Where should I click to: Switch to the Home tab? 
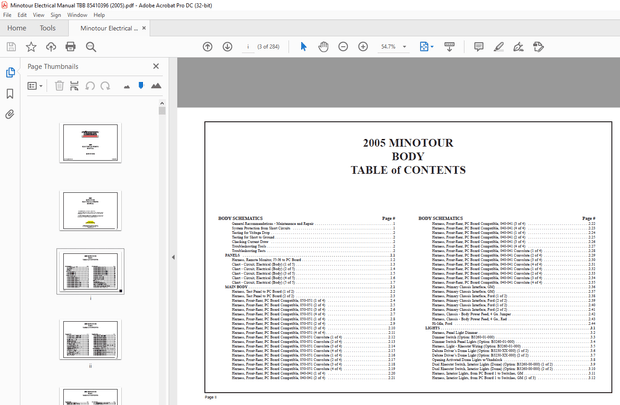coord(17,28)
